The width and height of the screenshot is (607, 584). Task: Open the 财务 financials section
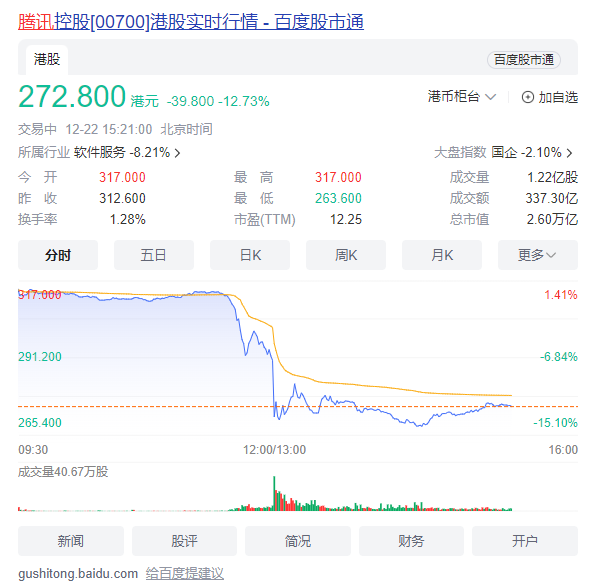[411, 541]
